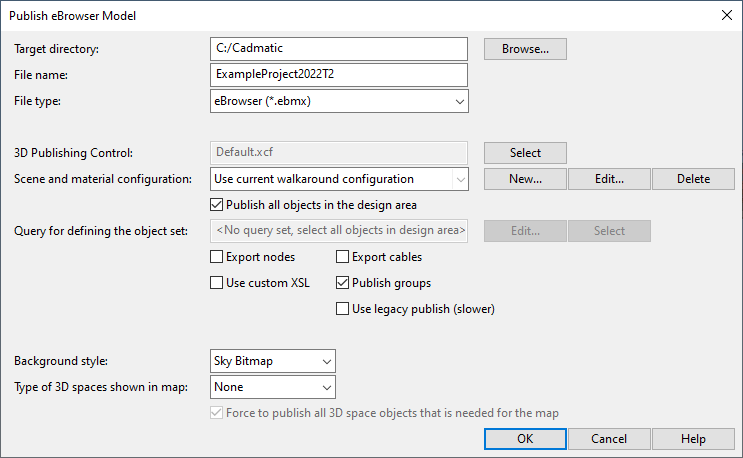Click the Target directory input field
The width and height of the screenshot is (743, 458).
coord(339,49)
